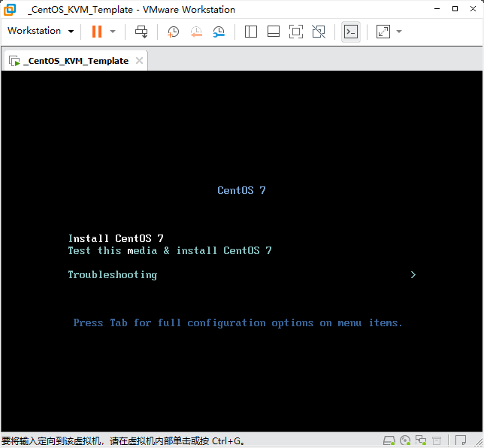Viewport: 484px width, 448px height.
Task: Switch to Unity mode
Action: 319,32
